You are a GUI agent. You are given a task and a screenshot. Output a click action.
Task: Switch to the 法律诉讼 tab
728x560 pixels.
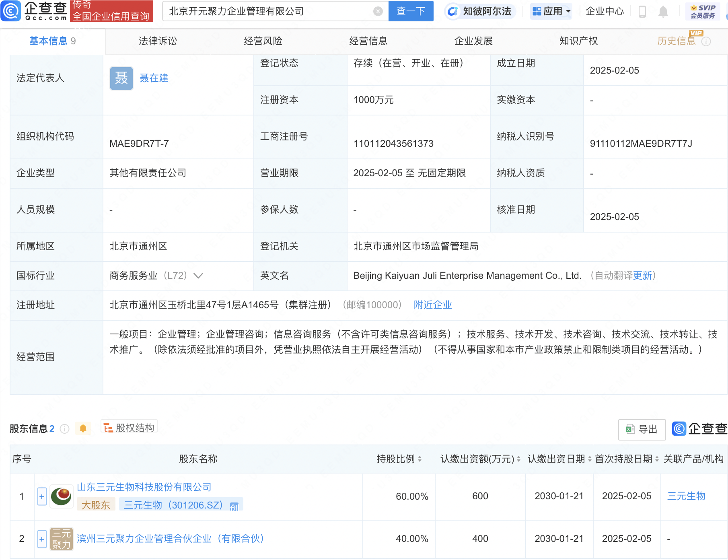157,41
